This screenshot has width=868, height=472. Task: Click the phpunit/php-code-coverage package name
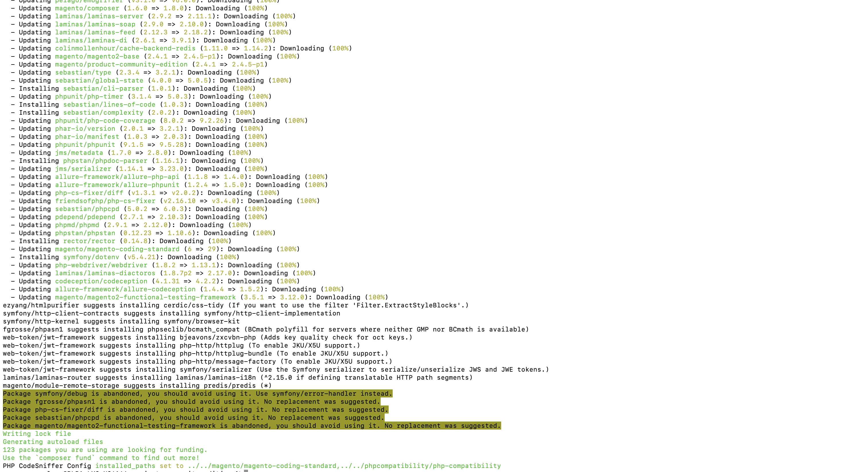coord(105,120)
